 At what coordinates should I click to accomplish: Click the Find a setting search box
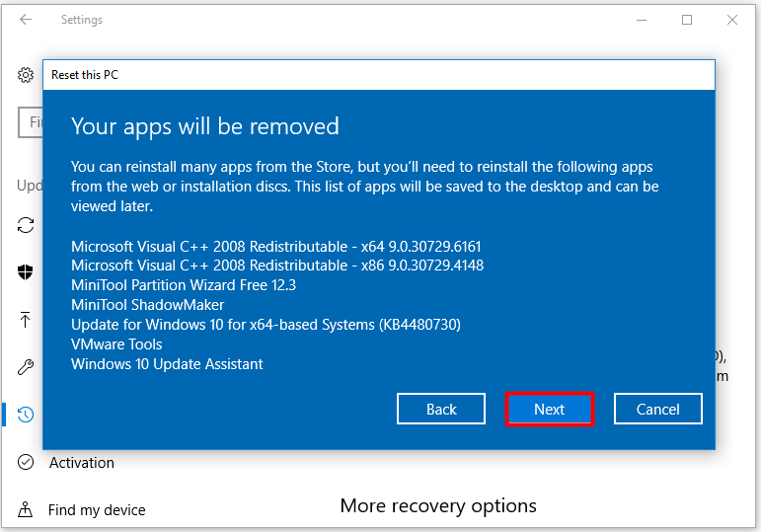click(31, 121)
